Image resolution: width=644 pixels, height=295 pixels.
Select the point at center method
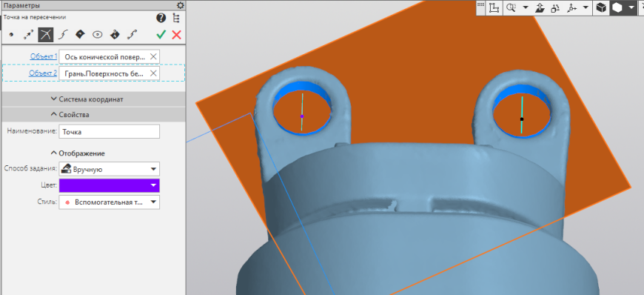[97, 35]
